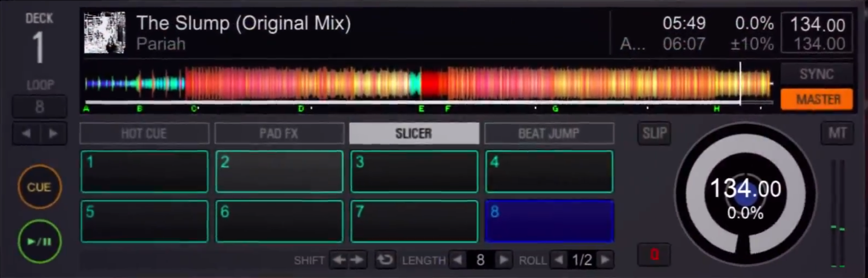The height and width of the screenshot is (278, 868).
Task: Turn on SYNC for deck 1
Action: tap(816, 74)
